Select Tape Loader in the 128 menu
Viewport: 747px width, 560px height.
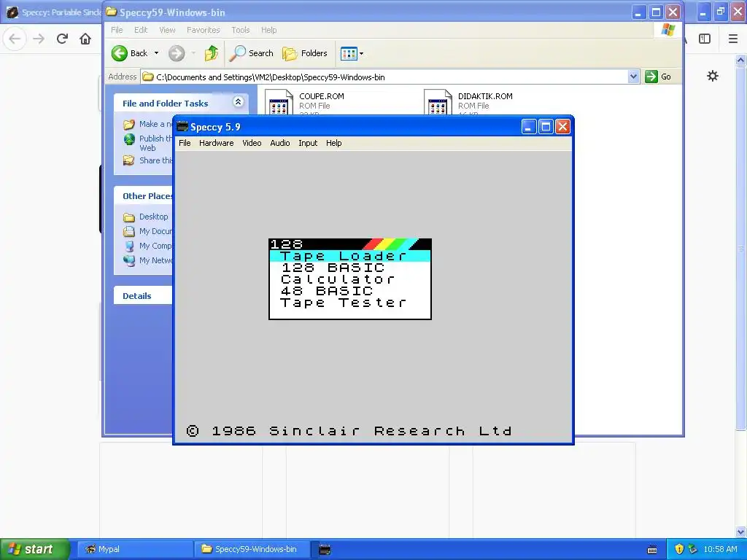tap(350, 256)
